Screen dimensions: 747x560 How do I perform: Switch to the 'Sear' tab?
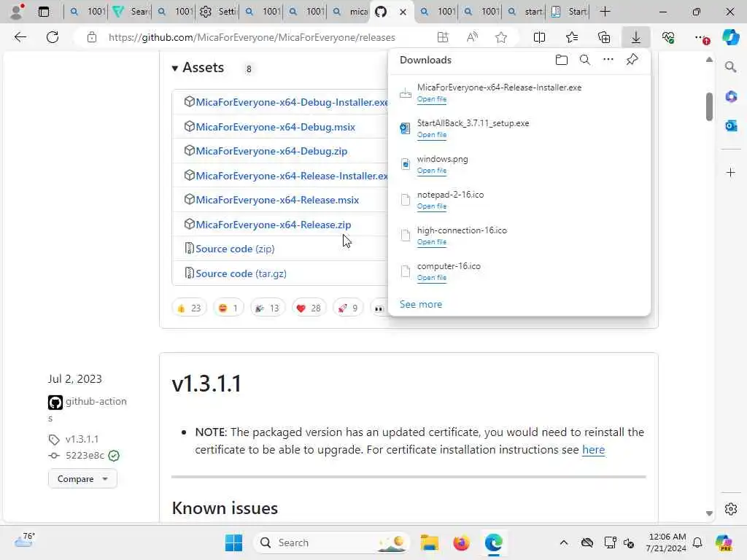[131, 12]
